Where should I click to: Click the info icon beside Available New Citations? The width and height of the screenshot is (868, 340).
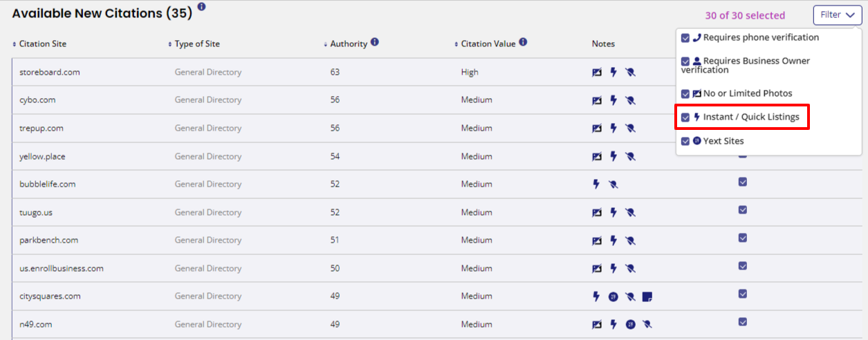(x=201, y=7)
